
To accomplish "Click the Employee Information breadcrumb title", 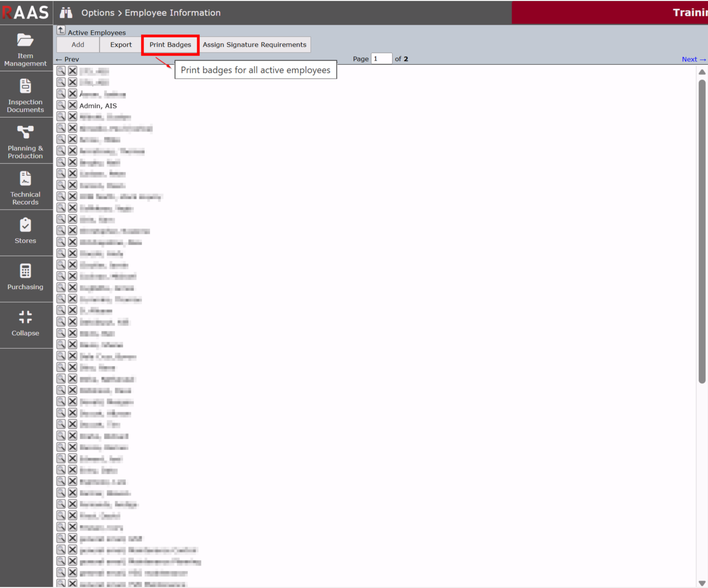I will (173, 13).
